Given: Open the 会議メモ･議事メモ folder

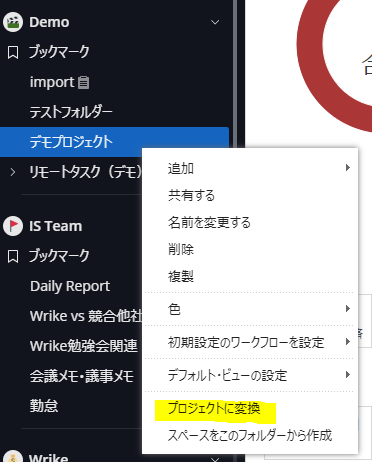Looking at the screenshot, I should tap(82, 376).
